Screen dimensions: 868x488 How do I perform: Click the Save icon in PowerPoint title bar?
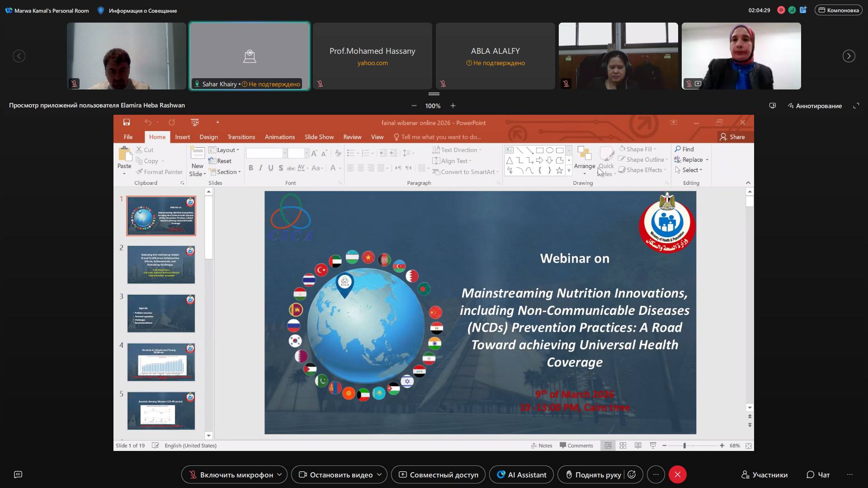tap(127, 122)
